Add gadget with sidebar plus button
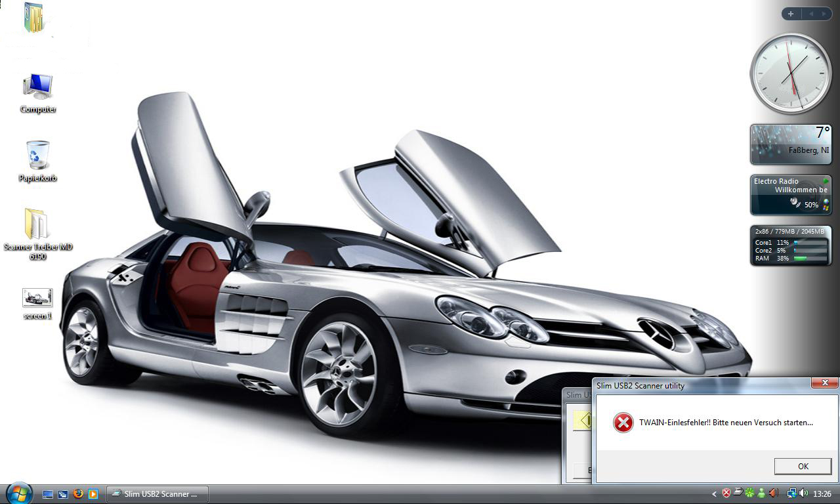The height and width of the screenshot is (504, 840). pos(791,14)
